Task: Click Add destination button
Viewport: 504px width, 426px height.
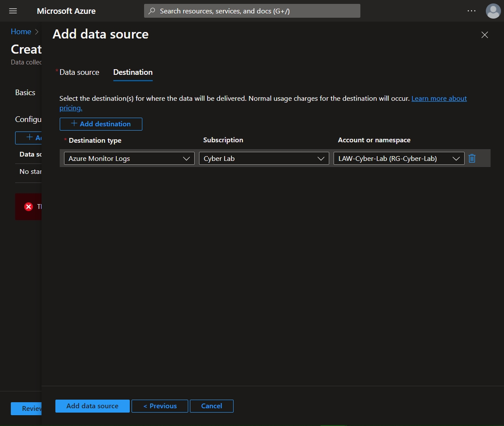Action: pos(101,124)
